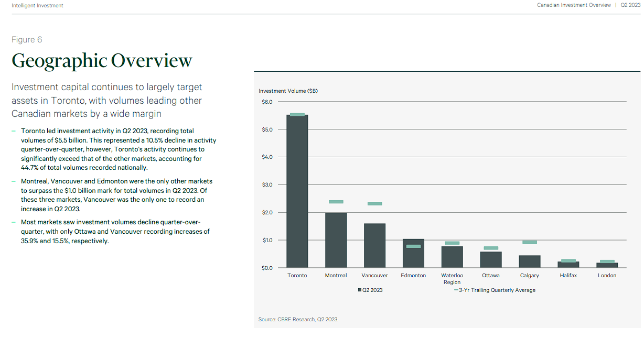Click the dark Q2 2023 legend swatch
The height and width of the screenshot is (337, 644).
[360, 290]
